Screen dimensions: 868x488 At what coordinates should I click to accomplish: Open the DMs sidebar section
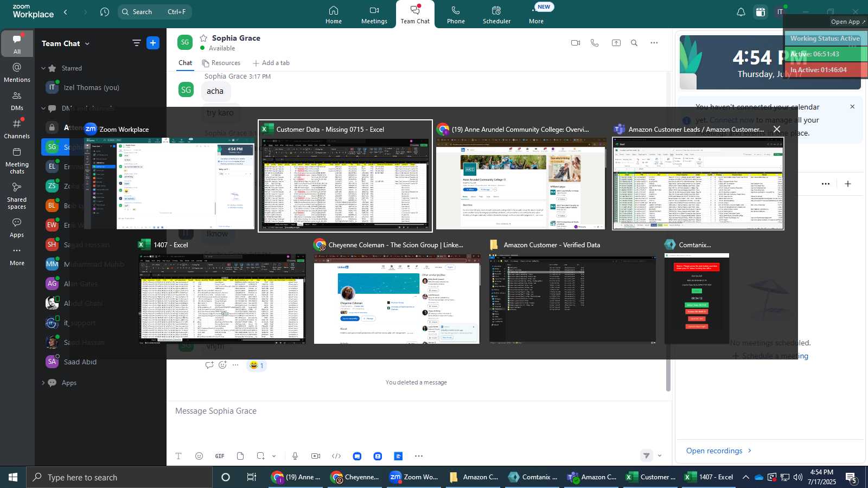click(17, 101)
